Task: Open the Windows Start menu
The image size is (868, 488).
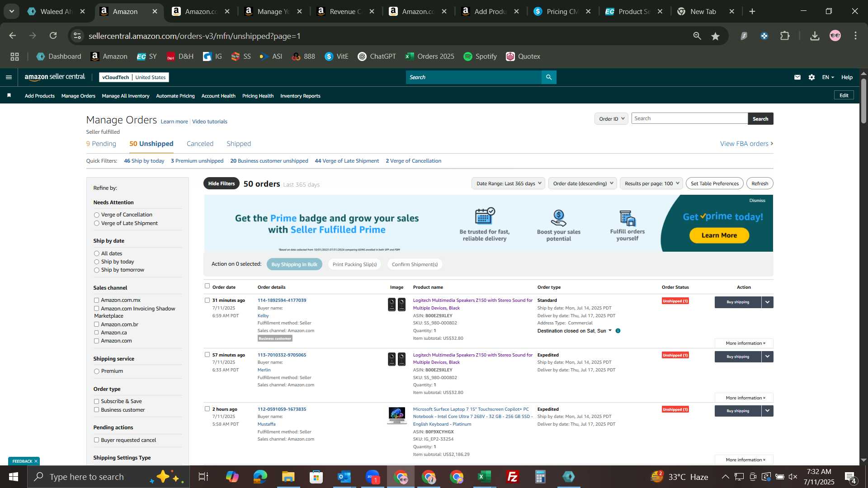Action: pos(13,477)
